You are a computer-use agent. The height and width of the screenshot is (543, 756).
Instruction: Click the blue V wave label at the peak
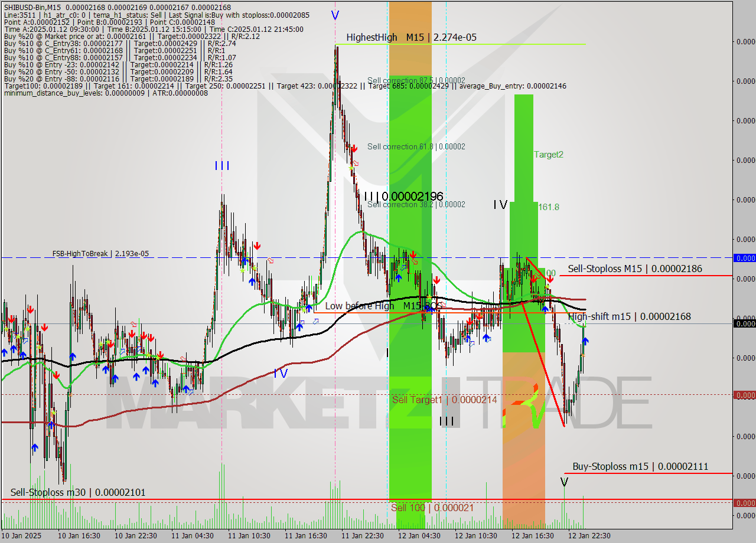335,15
